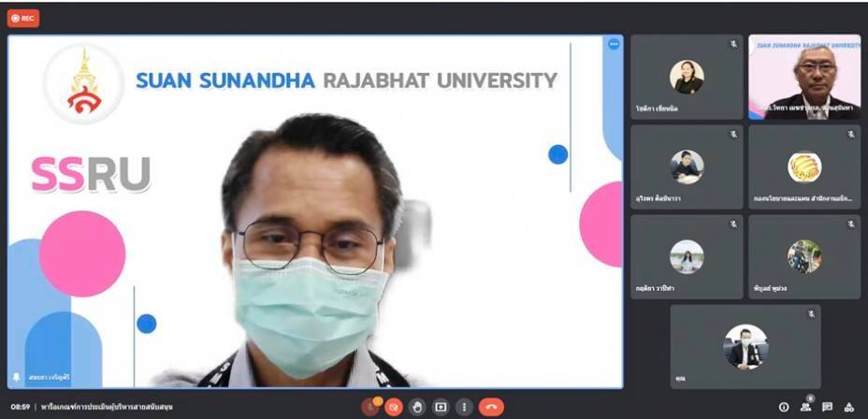Click the yellow logo participant avatar
Image resolution: width=868 pixels, height=419 pixels.
[803, 166]
